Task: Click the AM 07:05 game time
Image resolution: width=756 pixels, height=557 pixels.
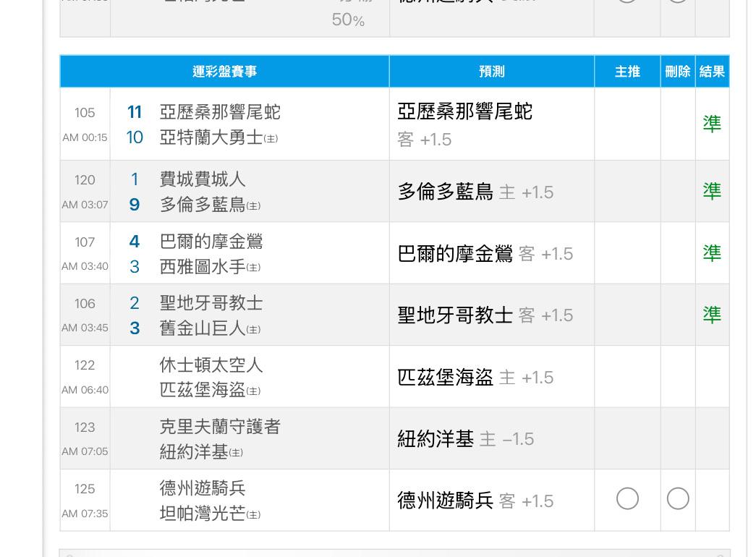Action: tap(85, 451)
